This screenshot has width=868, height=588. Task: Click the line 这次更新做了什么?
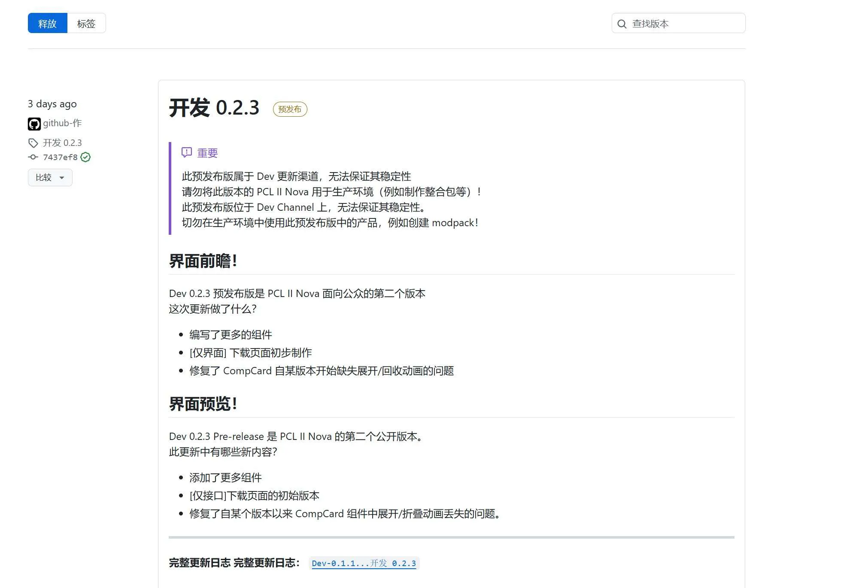tap(213, 309)
